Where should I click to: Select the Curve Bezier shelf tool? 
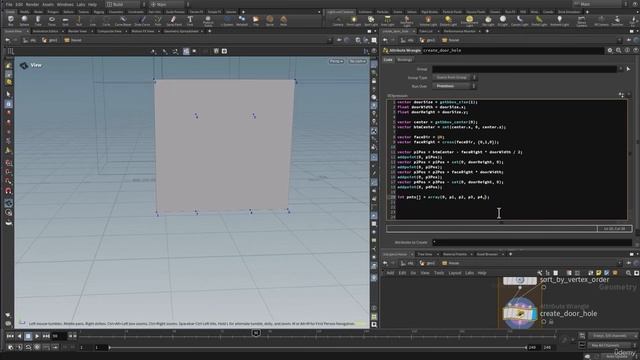pyautogui.click(x=123, y=20)
